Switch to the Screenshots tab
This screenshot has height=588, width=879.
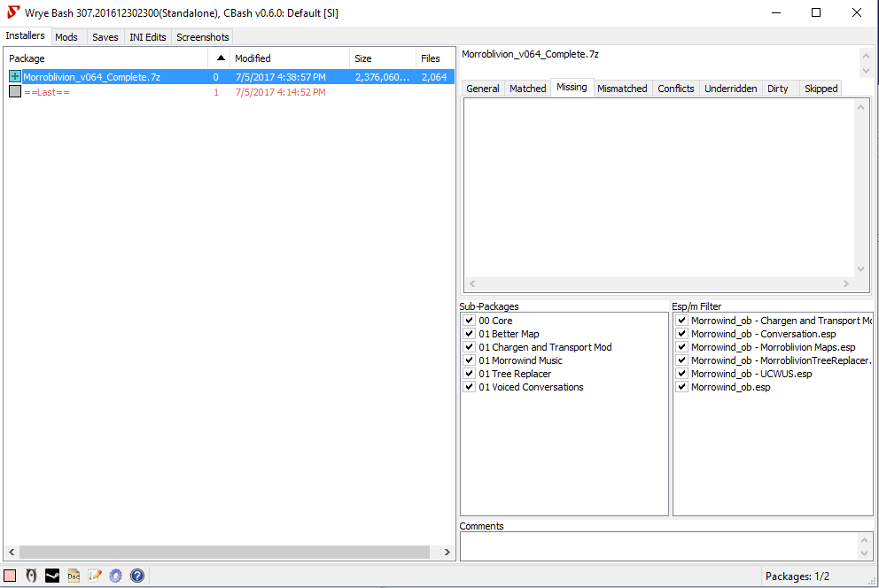point(202,37)
